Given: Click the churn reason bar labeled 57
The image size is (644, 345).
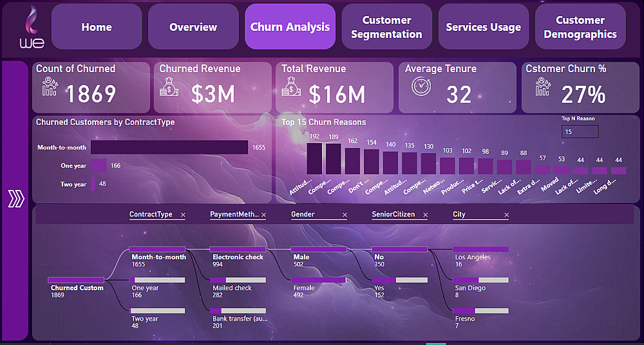Looking at the screenshot, I should pyautogui.click(x=542, y=170).
